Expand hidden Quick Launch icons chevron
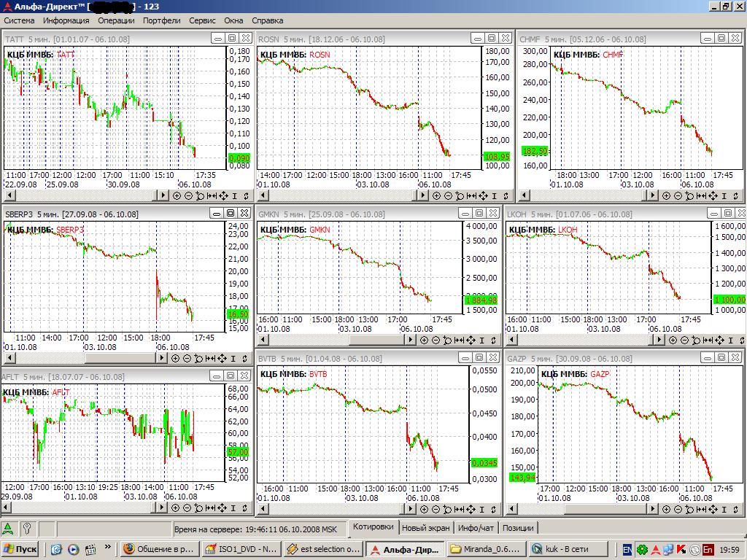This screenshot has width=747, height=560. click(108, 547)
